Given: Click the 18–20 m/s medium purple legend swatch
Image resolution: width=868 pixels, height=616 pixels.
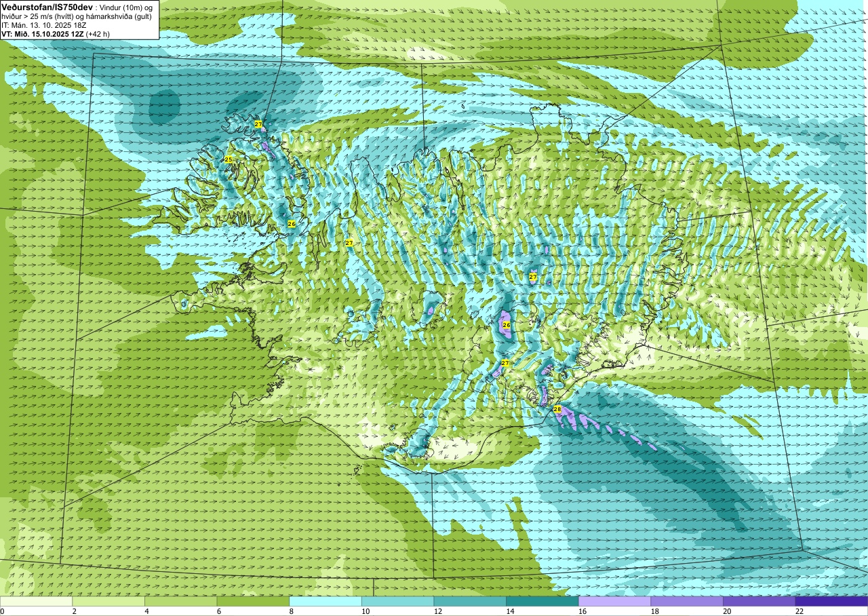Looking at the screenshot, I should [687, 601].
